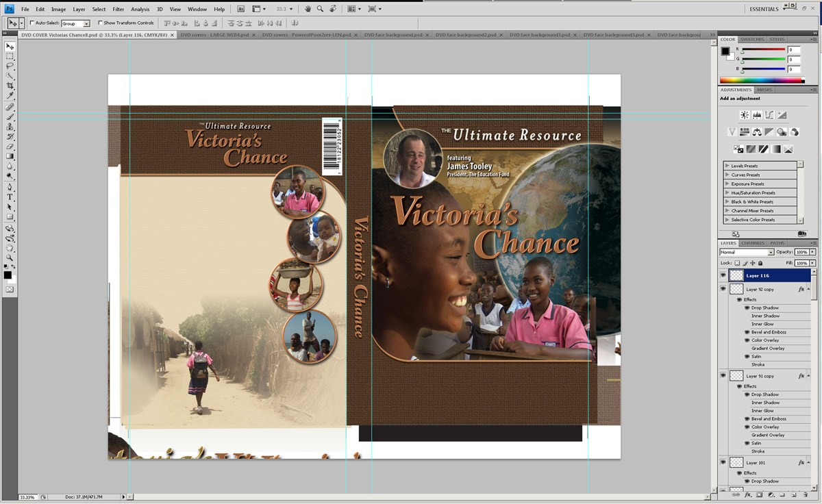Select the Eraser tool
This screenshot has height=504, width=822.
(x=10, y=147)
